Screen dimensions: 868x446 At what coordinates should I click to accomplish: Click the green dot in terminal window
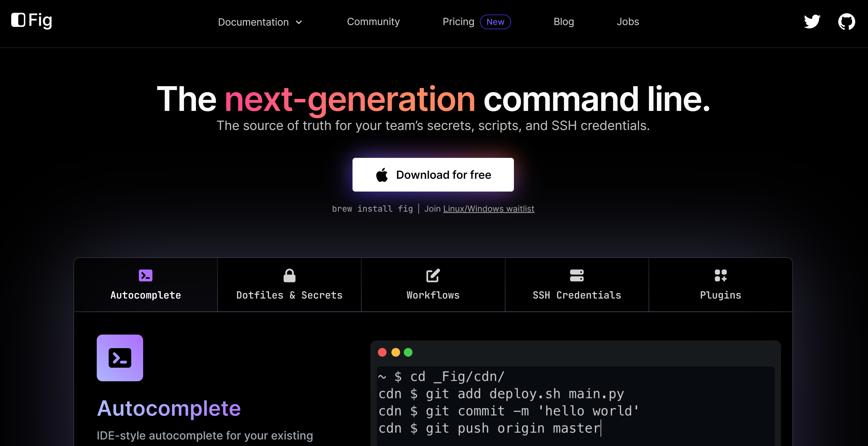tap(408, 352)
